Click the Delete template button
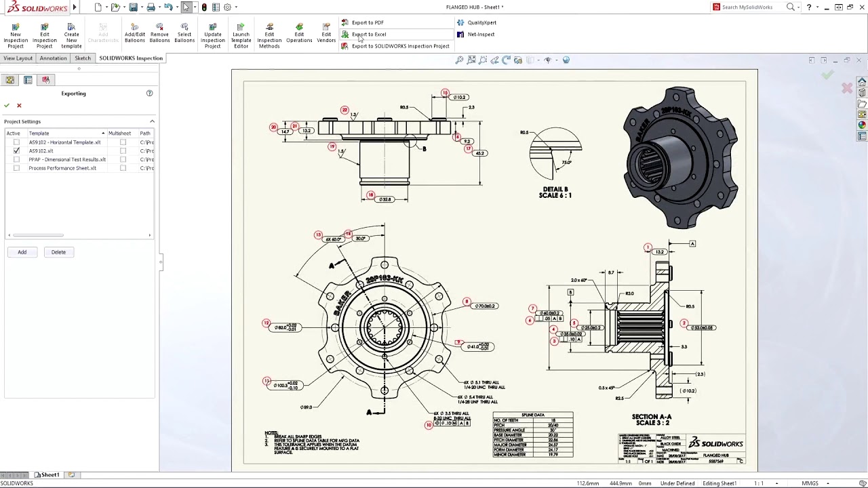Viewport: 868px width, 488px height. click(x=58, y=252)
